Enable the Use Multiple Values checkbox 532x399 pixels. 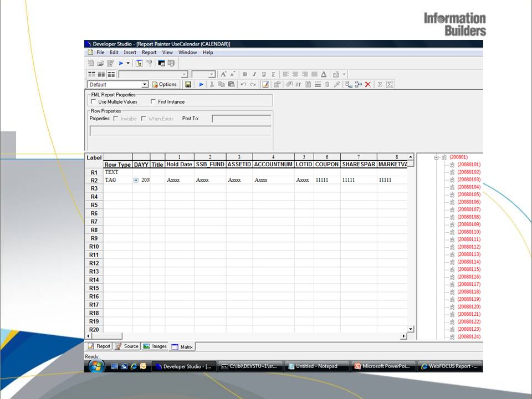click(x=93, y=101)
